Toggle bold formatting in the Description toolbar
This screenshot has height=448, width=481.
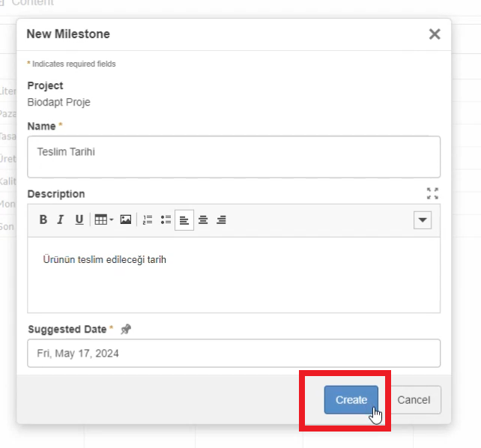coord(43,220)
